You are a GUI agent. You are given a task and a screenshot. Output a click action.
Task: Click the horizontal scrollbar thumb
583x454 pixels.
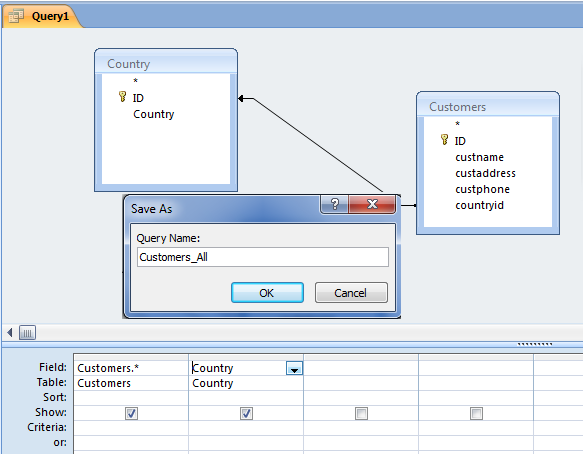pyautogui.click(x=28, y=332)
